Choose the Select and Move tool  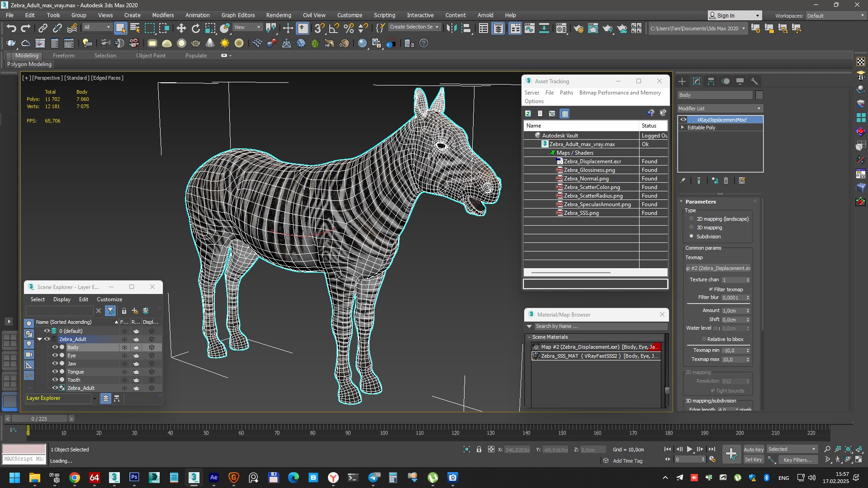(x=181, y=28)
